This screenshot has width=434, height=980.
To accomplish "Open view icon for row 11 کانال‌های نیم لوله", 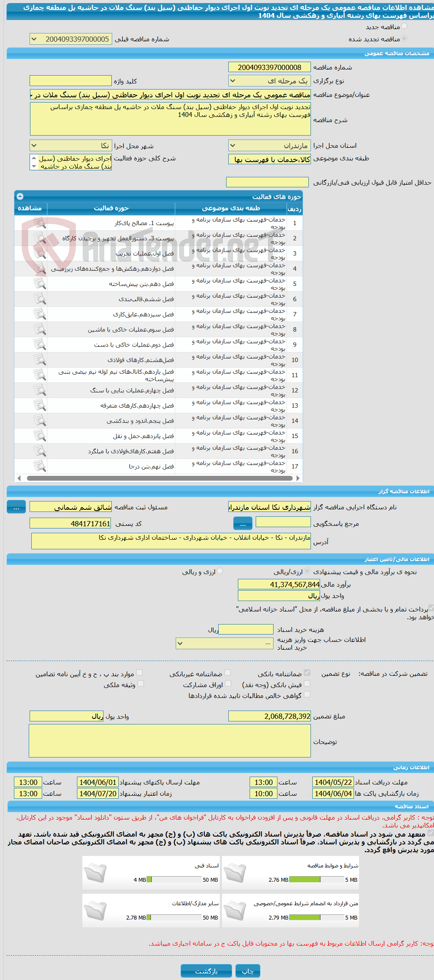I will (x=40, y=375).
